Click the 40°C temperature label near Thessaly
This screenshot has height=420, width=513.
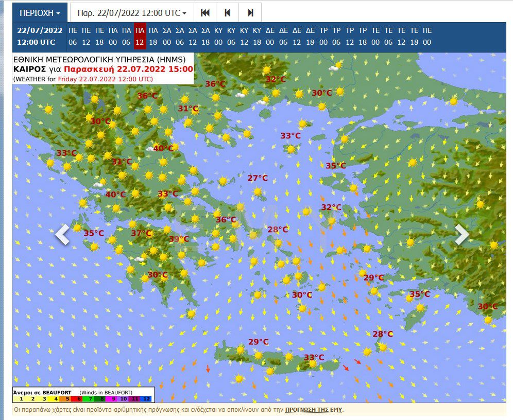(163, 148)
